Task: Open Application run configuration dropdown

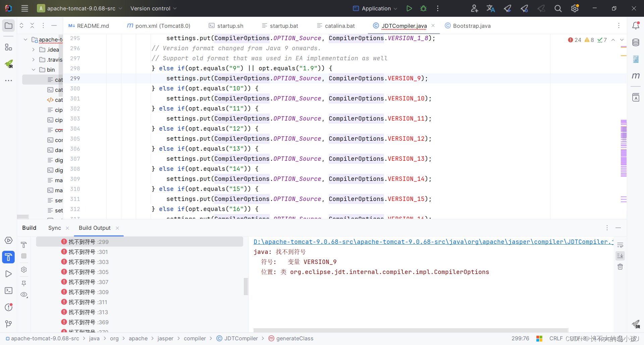Action: (x=375, y=8)
